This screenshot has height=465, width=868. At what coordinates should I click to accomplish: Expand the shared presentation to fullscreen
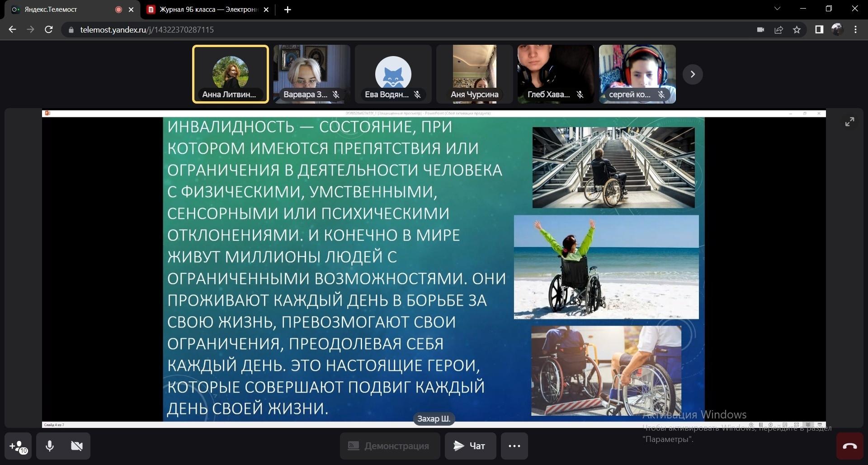click(x=849, y=122)
